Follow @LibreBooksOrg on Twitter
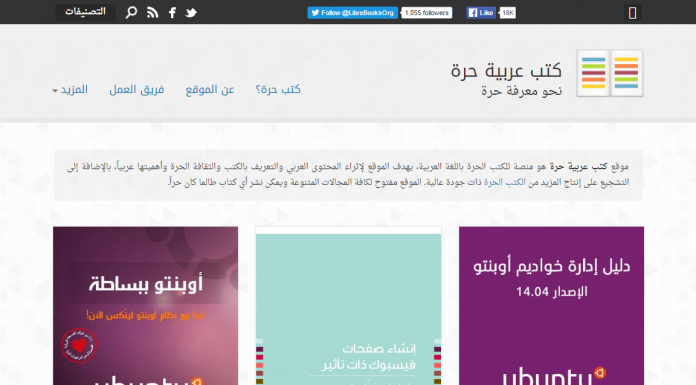 [x=352, y=13]
